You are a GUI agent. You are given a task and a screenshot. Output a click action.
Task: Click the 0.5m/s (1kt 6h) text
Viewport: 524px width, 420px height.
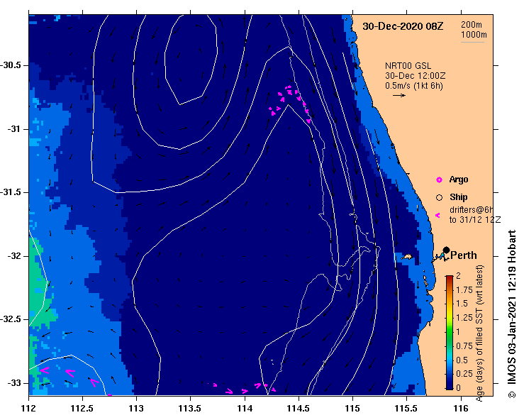tap(413, 86)
